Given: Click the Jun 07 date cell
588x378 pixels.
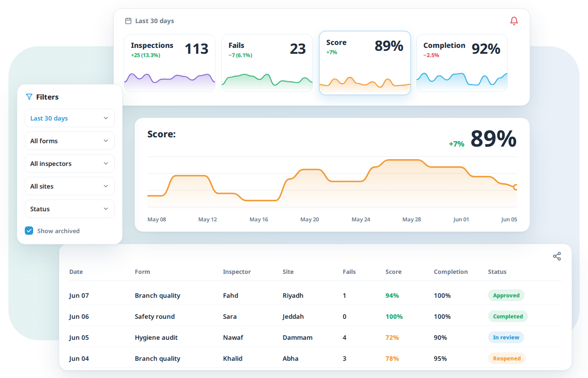Looking at the screenshot, I should [79, 296].
